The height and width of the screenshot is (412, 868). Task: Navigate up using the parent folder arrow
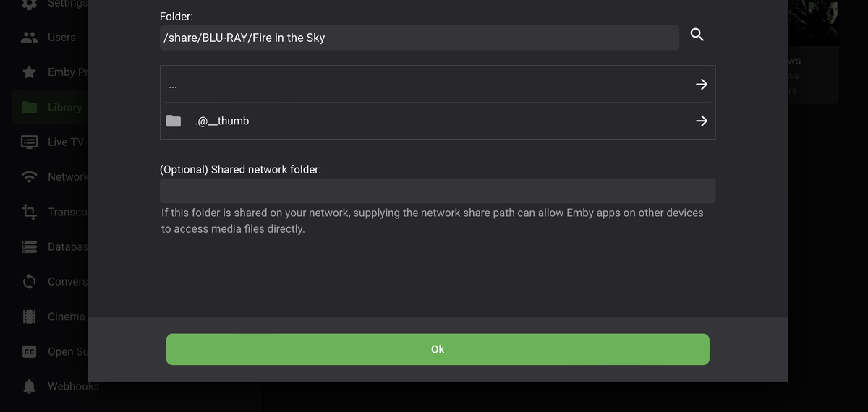point(701,85)
